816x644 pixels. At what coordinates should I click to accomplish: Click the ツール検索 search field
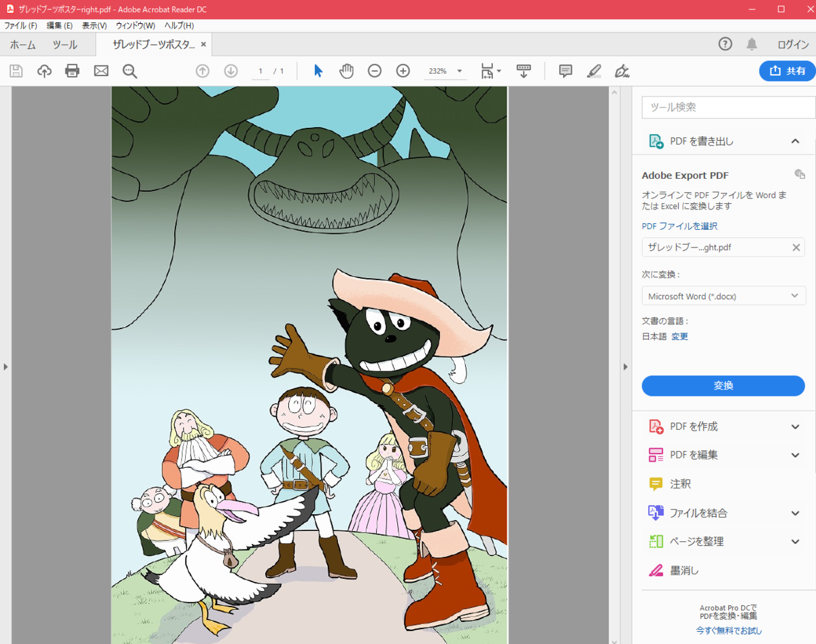[728, 107]
